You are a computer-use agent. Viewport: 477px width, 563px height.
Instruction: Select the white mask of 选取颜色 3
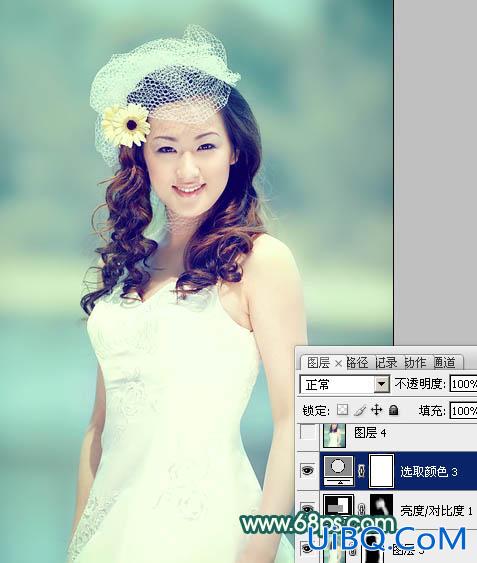point(381,471)
